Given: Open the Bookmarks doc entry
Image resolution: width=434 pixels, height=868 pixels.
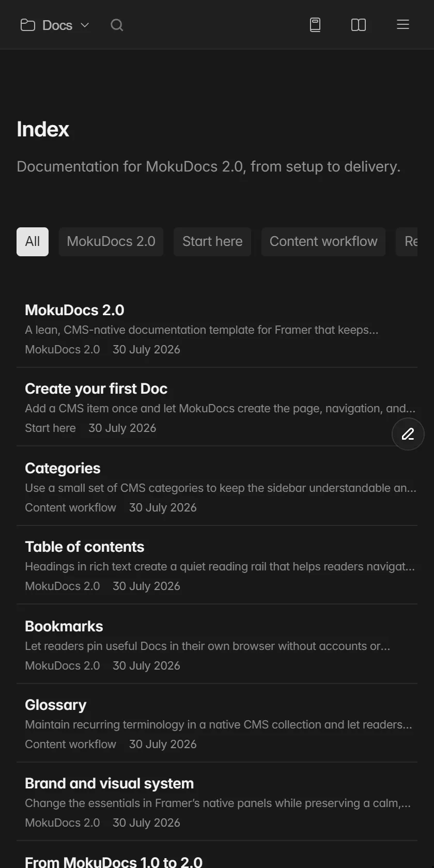Looking at the screenshot, I should [x=217, y=645].
